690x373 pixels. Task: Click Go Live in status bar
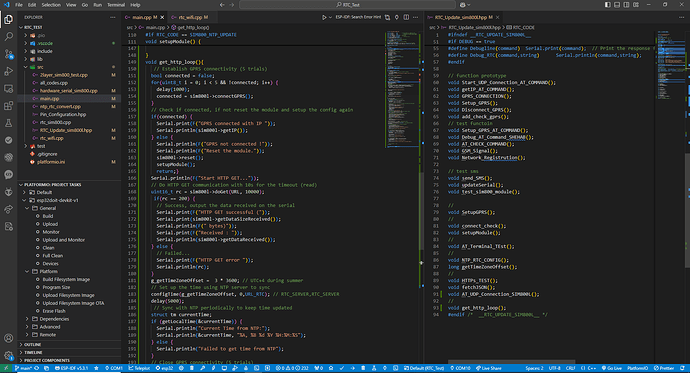(x=612, y=368)
